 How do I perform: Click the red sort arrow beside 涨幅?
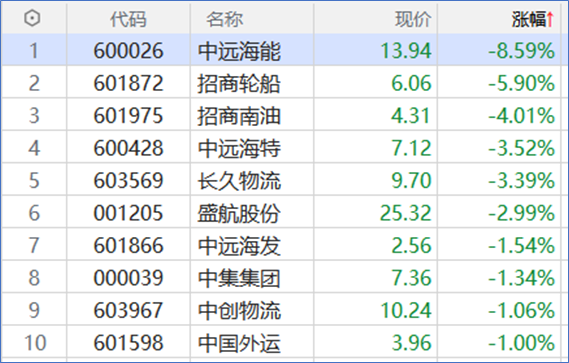(550, 19)
